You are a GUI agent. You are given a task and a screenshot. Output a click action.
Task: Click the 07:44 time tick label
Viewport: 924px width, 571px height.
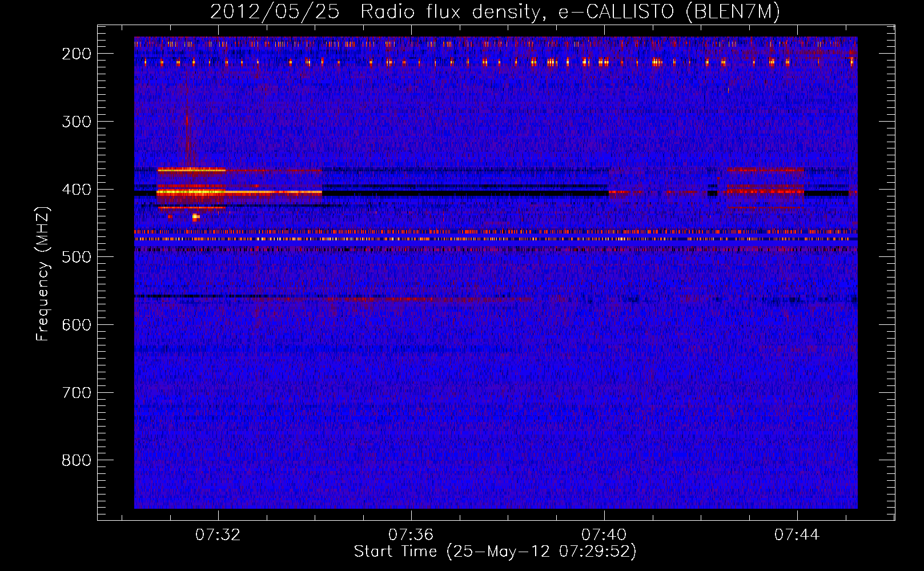797,535
